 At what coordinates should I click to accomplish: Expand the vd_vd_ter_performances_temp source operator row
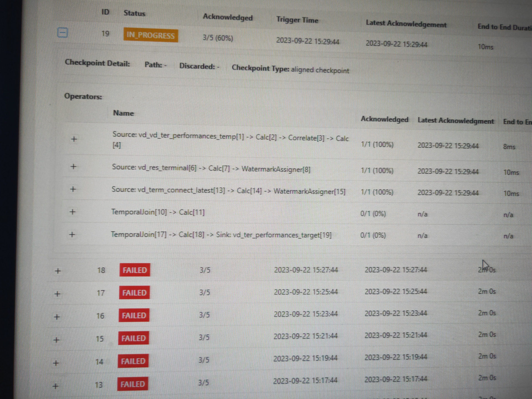[x=74, y=139]
